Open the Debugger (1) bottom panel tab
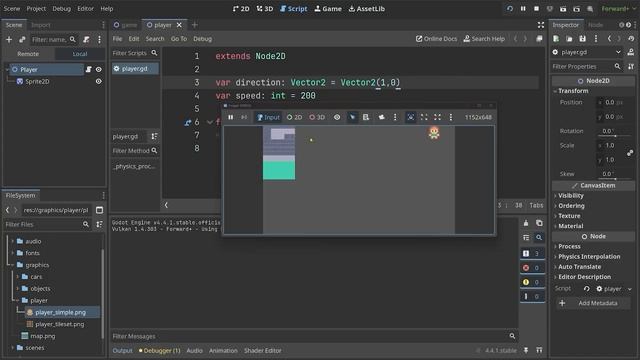This screenshot has height=360, width=640. [x=160, y=351]
